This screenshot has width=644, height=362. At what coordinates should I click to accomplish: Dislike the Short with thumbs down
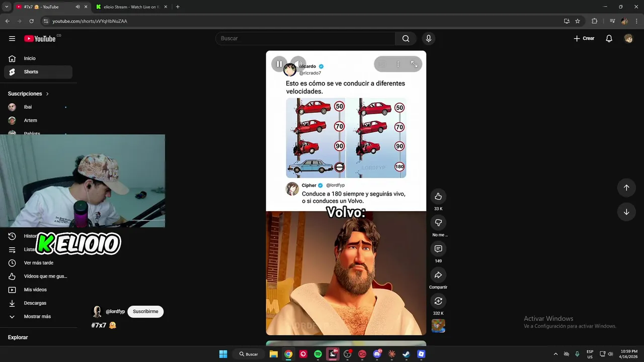pos(438,223)
